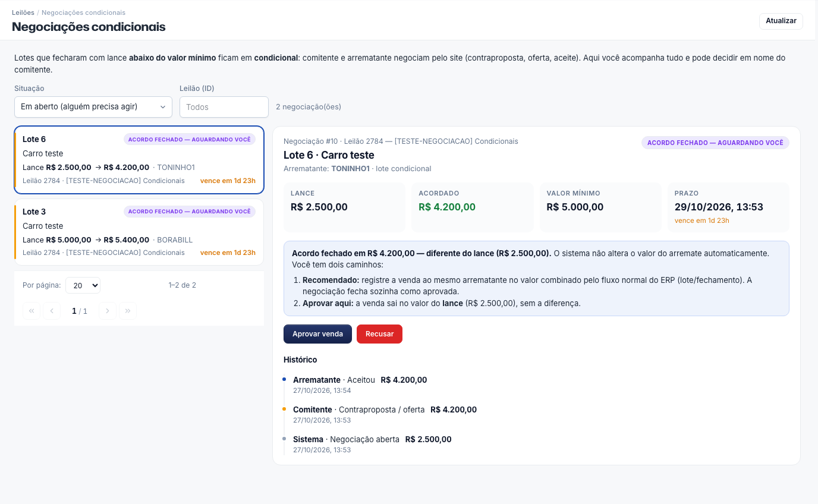This screenshot has height=504, width=818.
Task: Click the Prazo date 29/10/2026, 13:53
Action: [719, 207]
